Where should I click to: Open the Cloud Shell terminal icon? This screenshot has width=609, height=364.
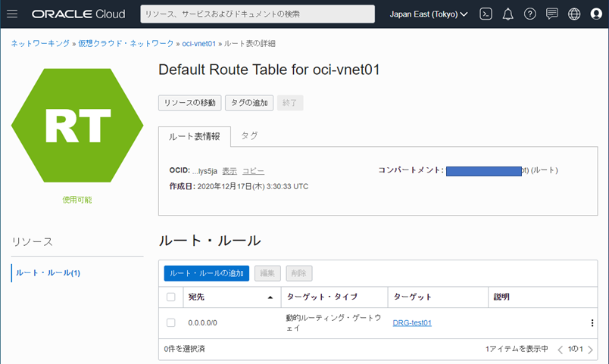pos(486,14)
